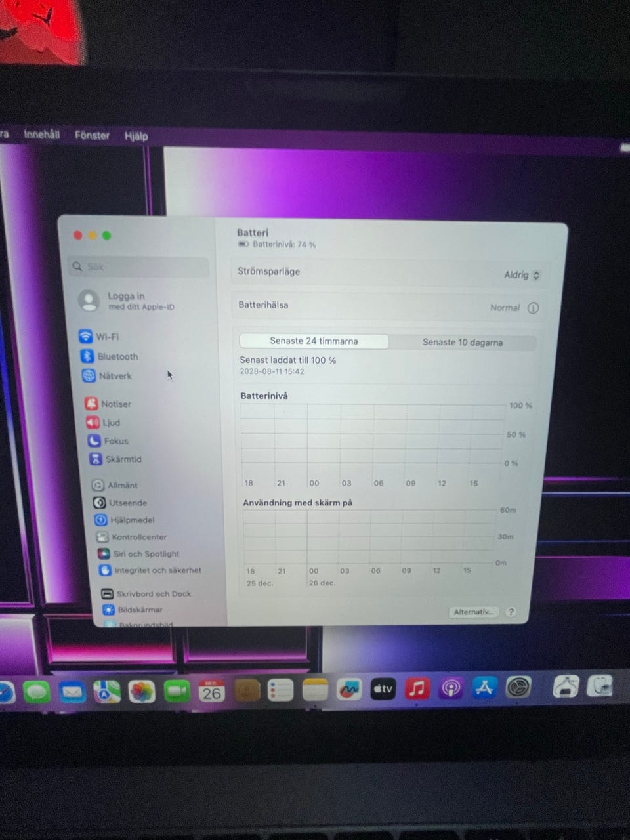
Task: Switch to Senaste 24 timmarna tab
Action: coord(314,341)
